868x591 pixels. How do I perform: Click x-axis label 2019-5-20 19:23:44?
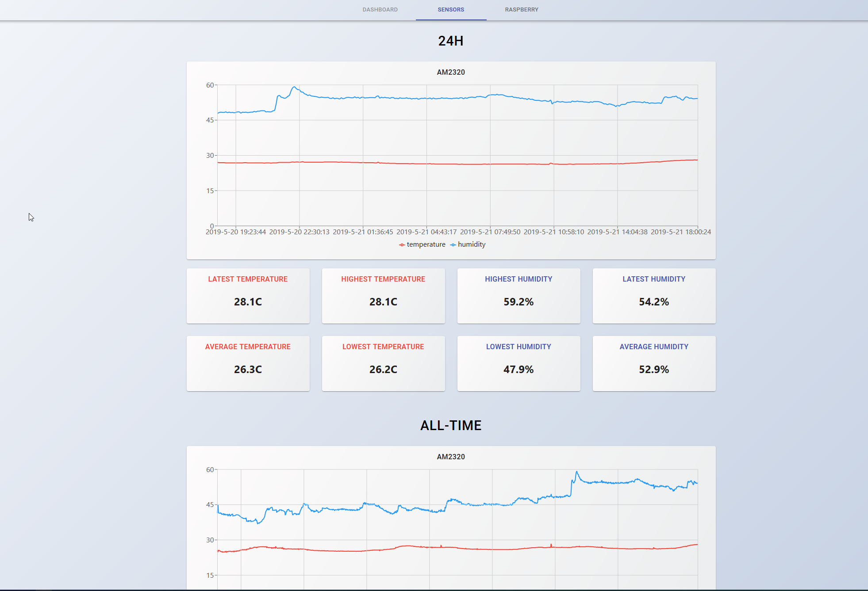(236, 232)
